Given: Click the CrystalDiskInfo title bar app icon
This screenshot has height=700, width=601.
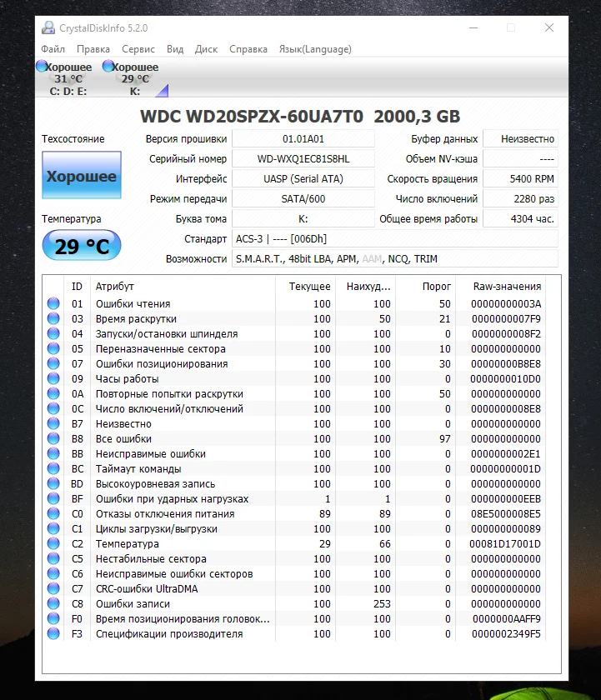Looking at the screenshot, I should click(x=48, y=27).
